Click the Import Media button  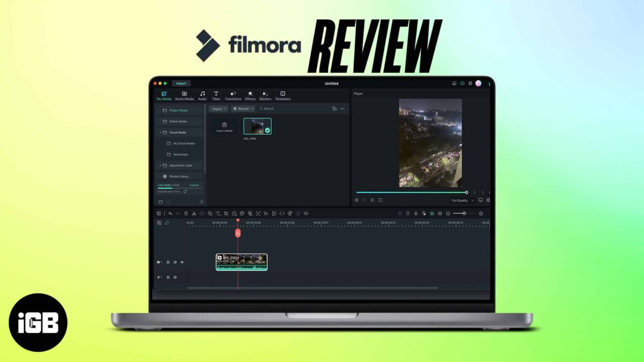[224, 126]
